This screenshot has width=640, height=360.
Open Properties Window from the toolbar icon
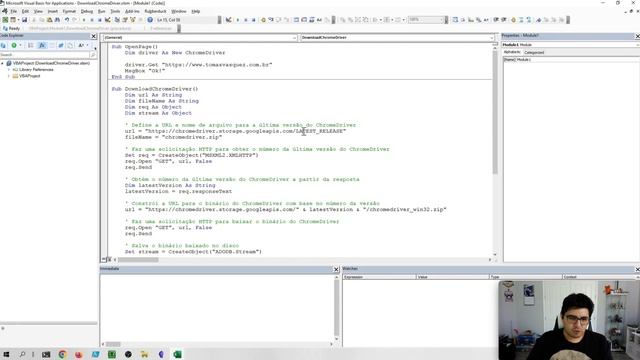(125, 20)
